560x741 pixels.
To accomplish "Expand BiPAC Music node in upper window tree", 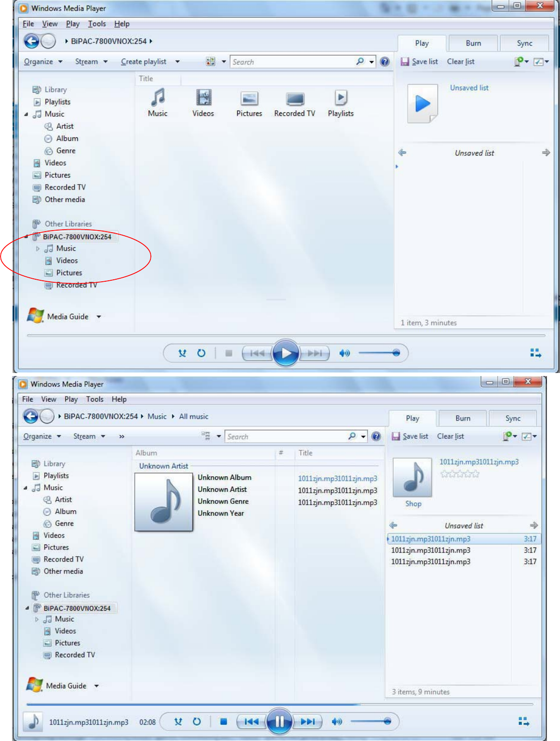I will (x=38, y=249).
